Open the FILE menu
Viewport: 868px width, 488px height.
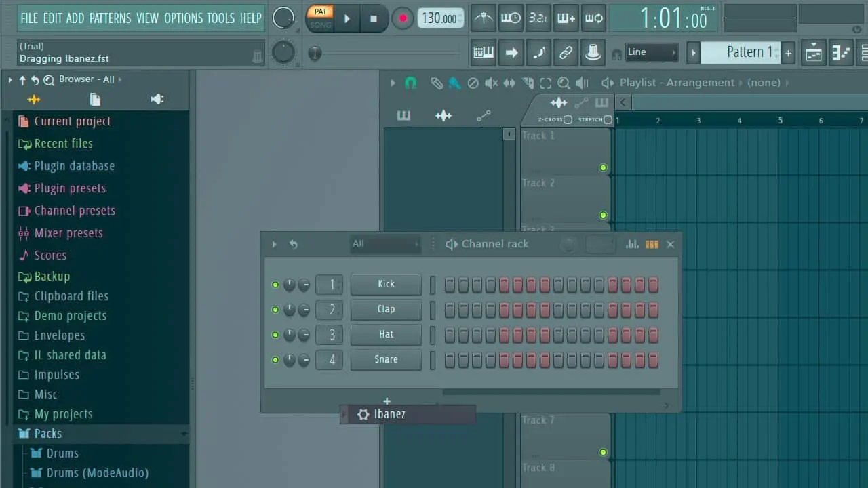[x=29, y=18]
